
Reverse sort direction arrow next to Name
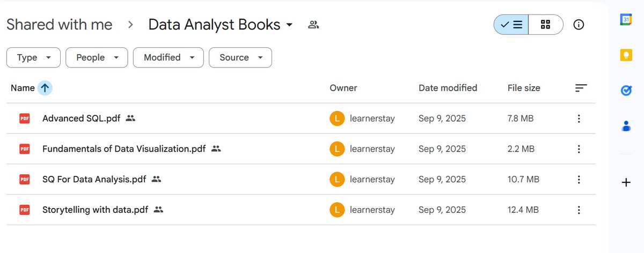[x=45, y=88]
